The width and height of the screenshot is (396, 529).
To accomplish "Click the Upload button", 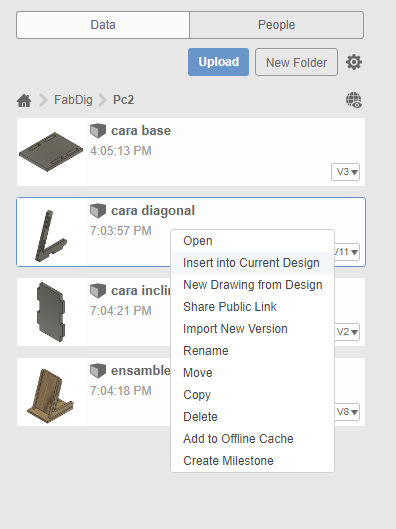I will [x=219, y=62].
